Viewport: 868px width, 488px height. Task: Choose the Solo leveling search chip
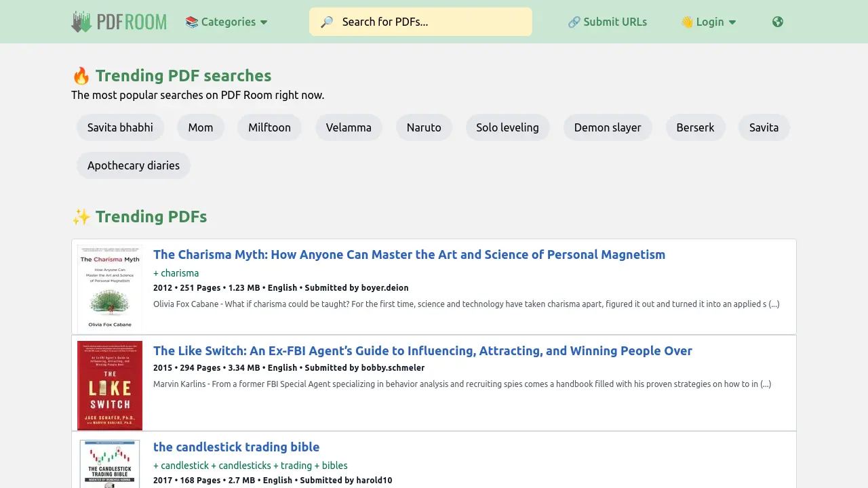507,127
